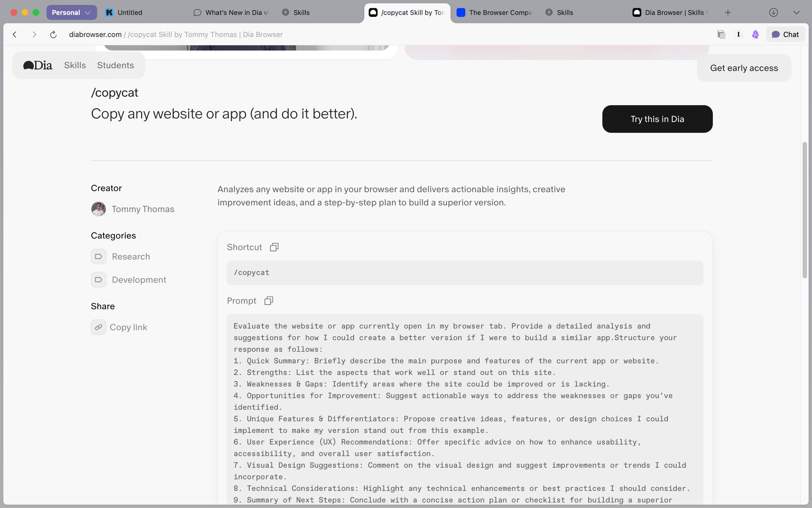Switch to the Untitled tab
812x508 pixels.
[x=144, y=13]
